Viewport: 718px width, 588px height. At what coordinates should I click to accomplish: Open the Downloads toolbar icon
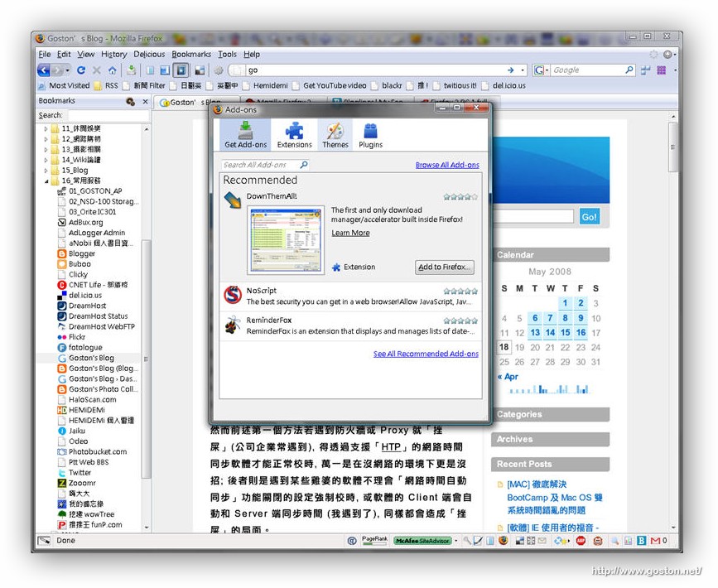tap(132, 70)
